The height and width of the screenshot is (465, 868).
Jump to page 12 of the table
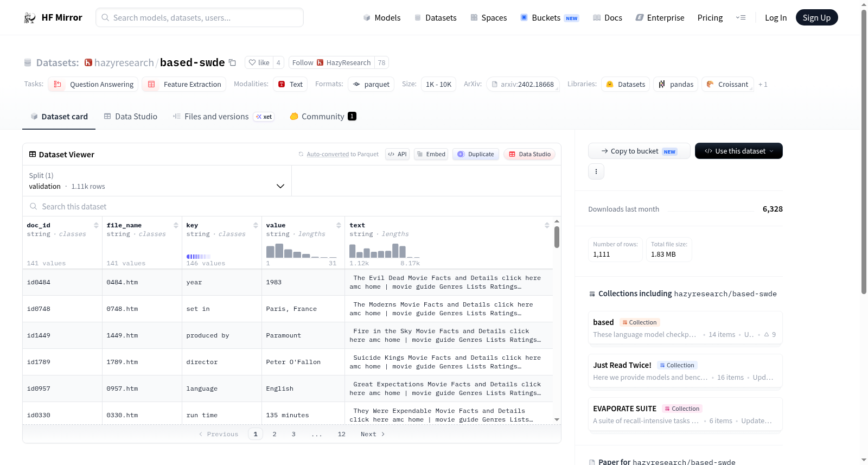(x=341, y=434)
